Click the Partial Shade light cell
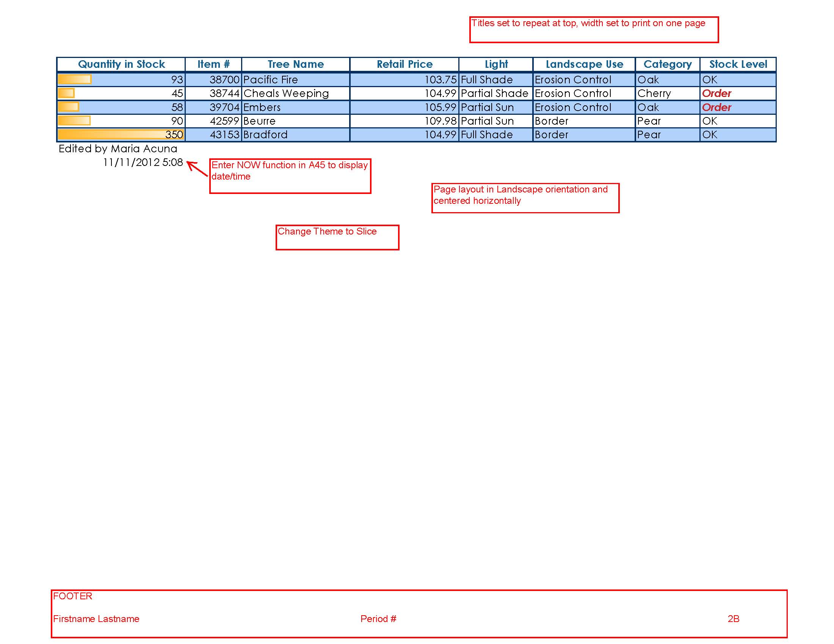This screenshot has height=644, width=834. (496, 94)
